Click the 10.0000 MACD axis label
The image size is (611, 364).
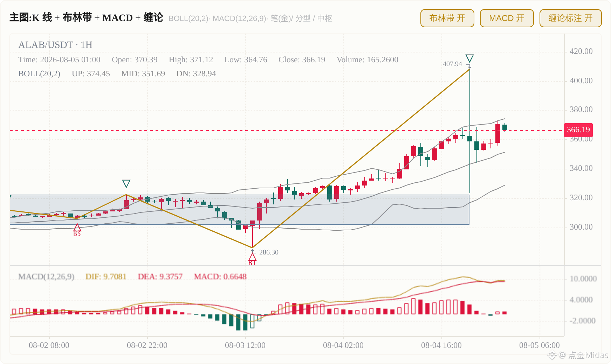(583, 279)
